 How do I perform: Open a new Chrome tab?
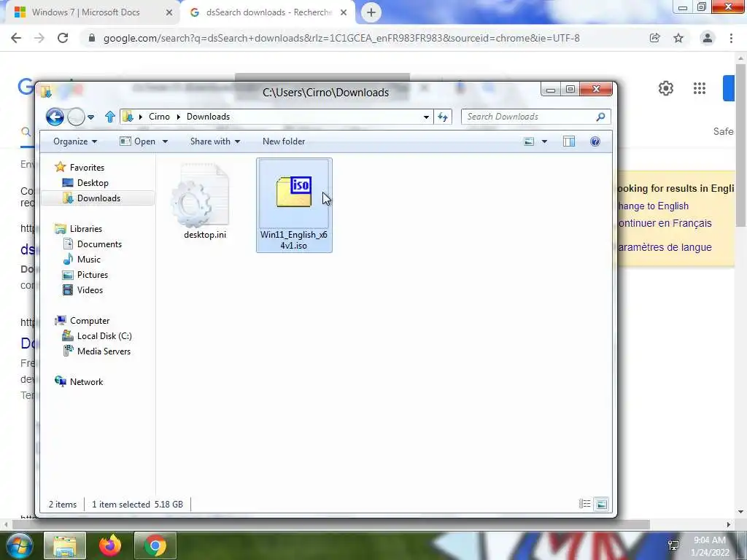(371, 12)
